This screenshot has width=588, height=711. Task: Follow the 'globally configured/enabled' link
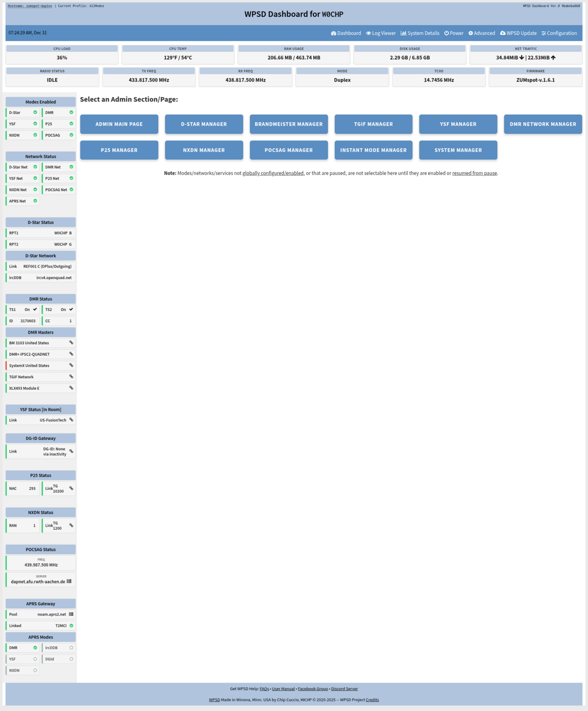click(273, 173)
